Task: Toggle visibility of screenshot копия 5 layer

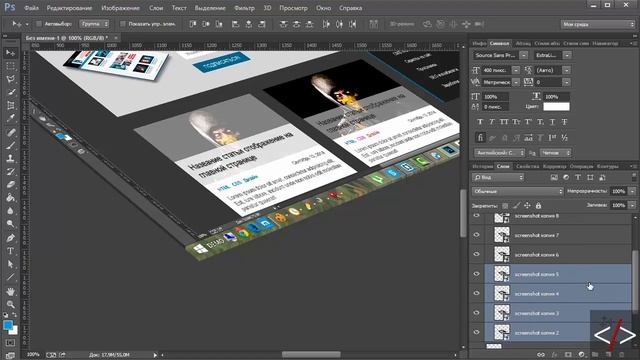Action: pyautogui.click(x=476, y=274)
